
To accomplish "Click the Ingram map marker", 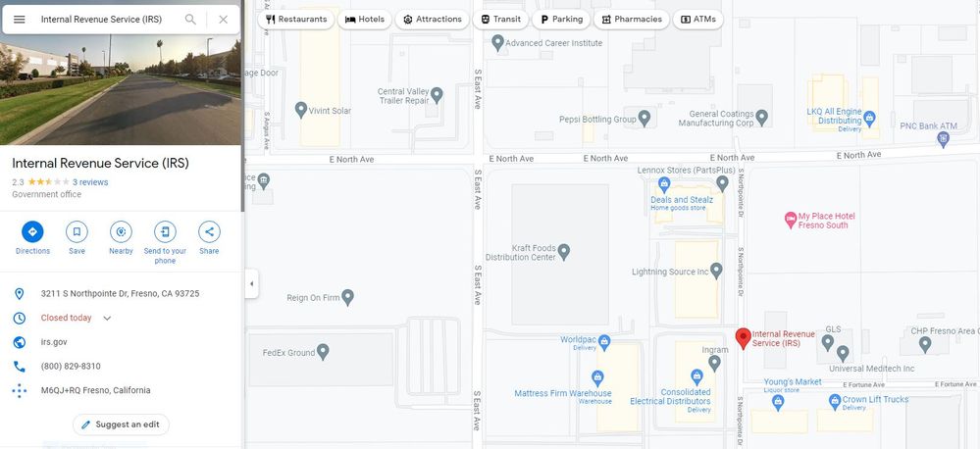I will point(714,362).
